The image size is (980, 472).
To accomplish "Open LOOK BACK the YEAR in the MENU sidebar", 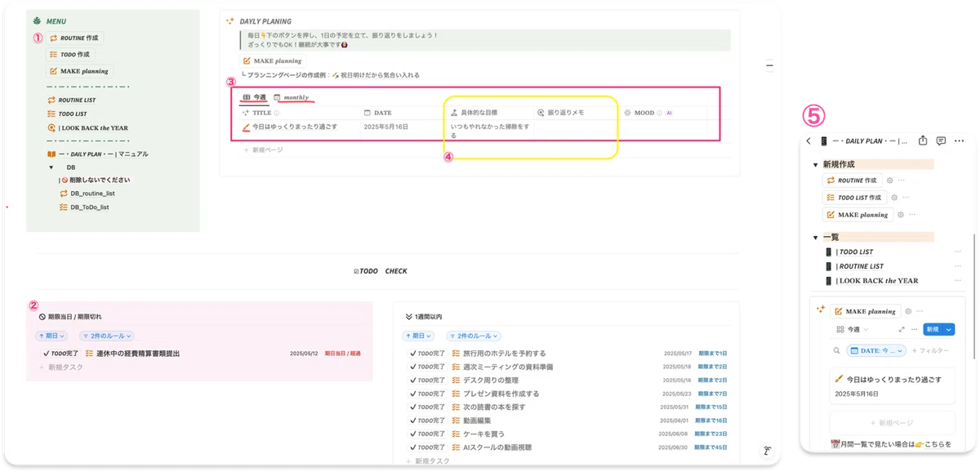I will 88,128.
